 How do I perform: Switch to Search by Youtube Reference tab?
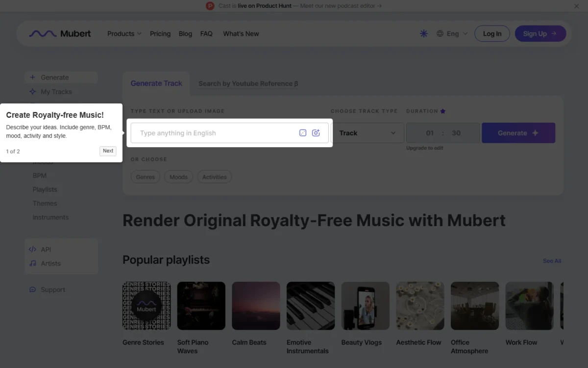point(248,83)
